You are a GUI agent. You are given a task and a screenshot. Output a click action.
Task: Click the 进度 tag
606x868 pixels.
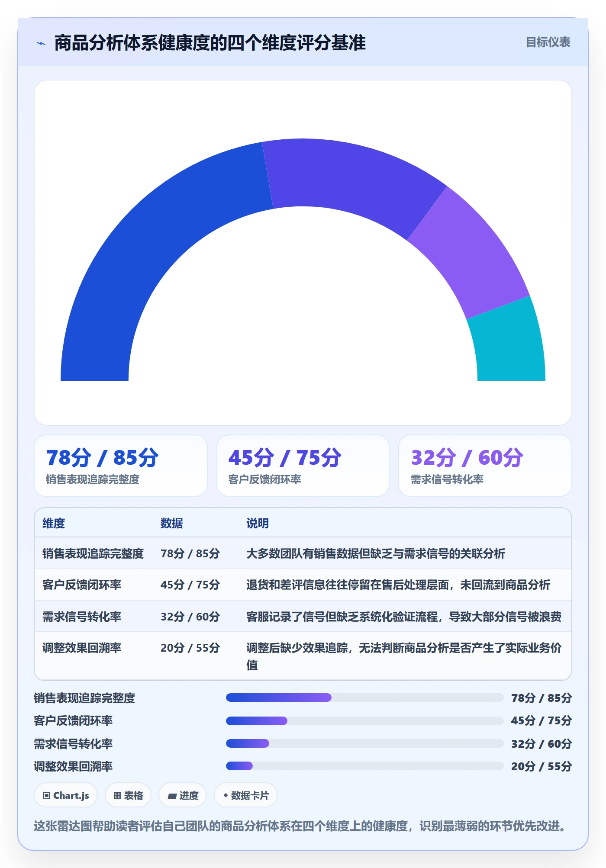[x=183, y=795]
